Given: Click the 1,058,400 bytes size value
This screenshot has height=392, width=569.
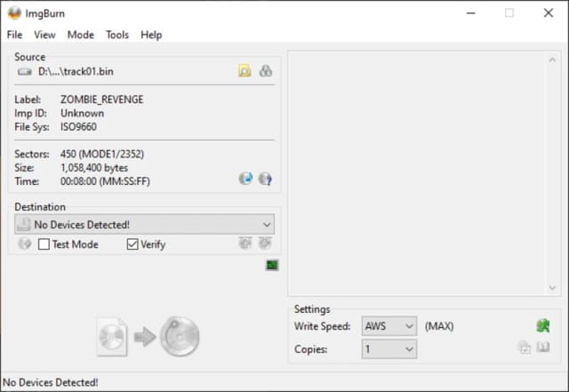Looking at the screenshot, I should click(94, 168).
